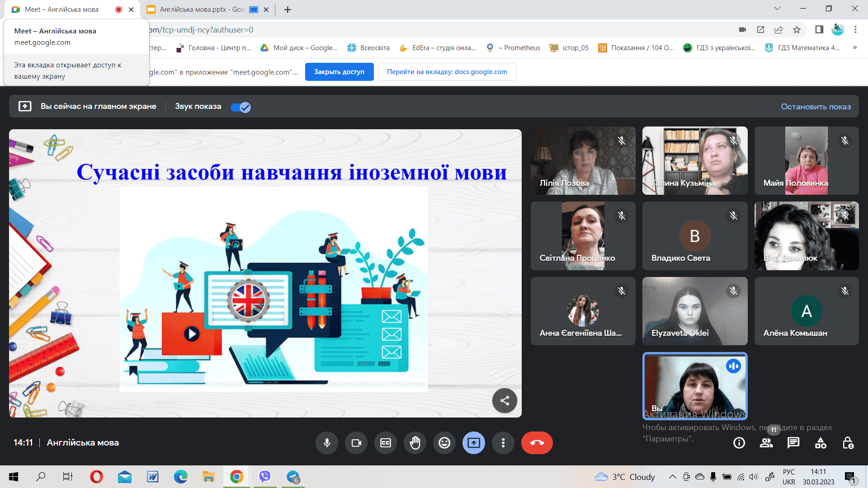Open taskbar language indicator РУС UKR

[789, 477]
